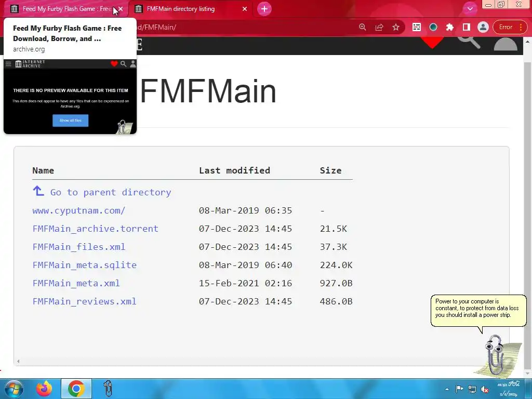Click the FMFMain page heading
532x399 pixels.
[208, 91]
